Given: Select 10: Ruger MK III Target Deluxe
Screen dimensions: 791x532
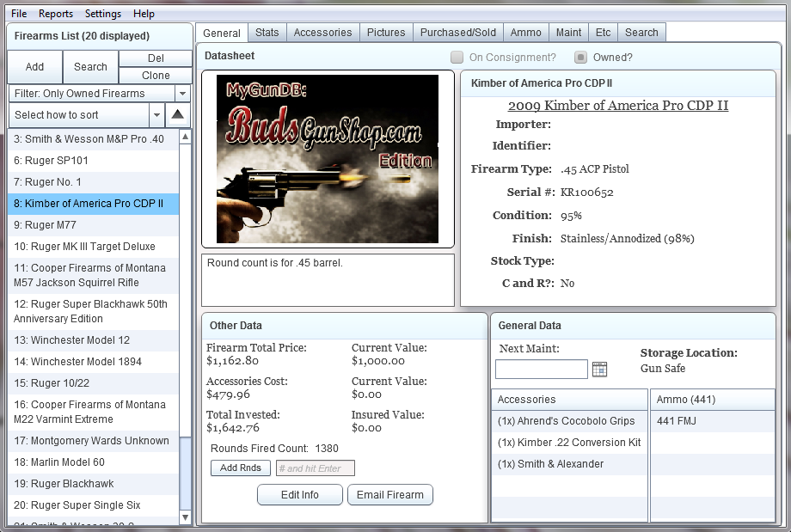Looking at the screenshot, I should (94, 247).
